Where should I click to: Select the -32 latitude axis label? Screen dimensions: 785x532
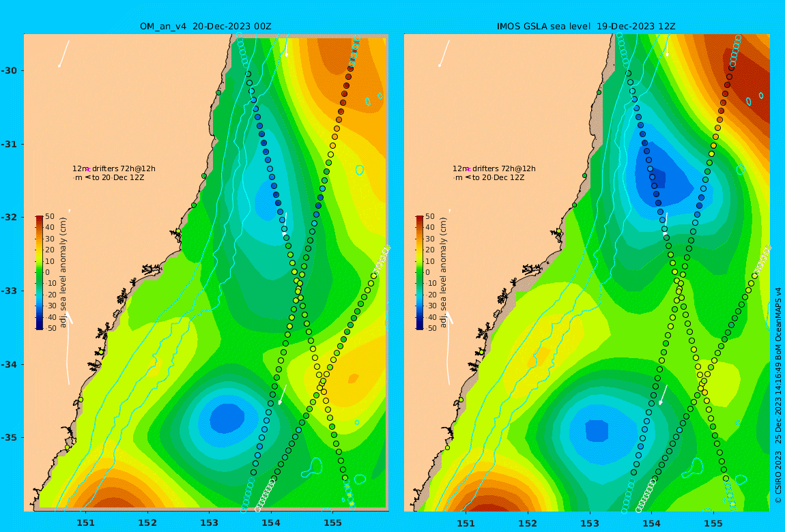[x=8, y=217]
